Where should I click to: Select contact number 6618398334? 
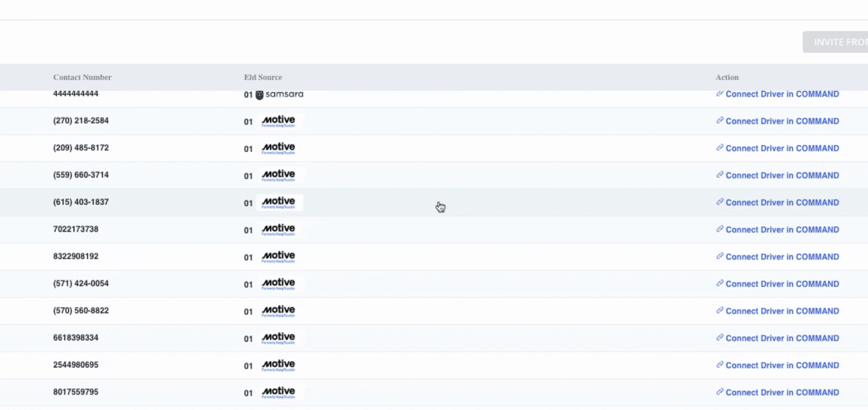(75, 338)
